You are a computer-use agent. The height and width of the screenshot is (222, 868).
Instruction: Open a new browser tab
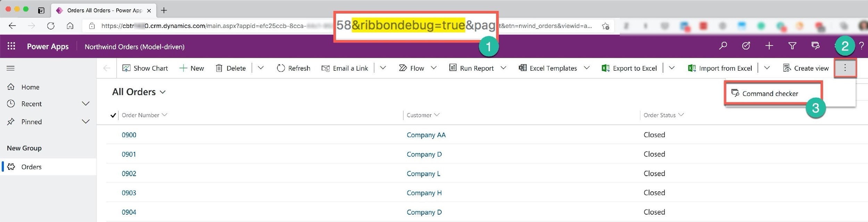pyautogui.click(x=164, y=10)
